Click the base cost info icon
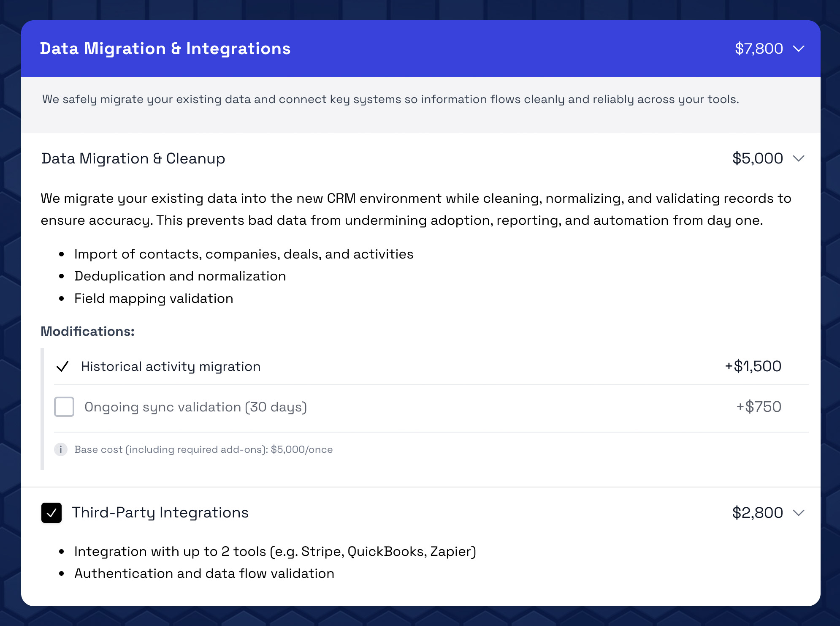The height and width of the screenshot is (626, 840). pos(61,449)
